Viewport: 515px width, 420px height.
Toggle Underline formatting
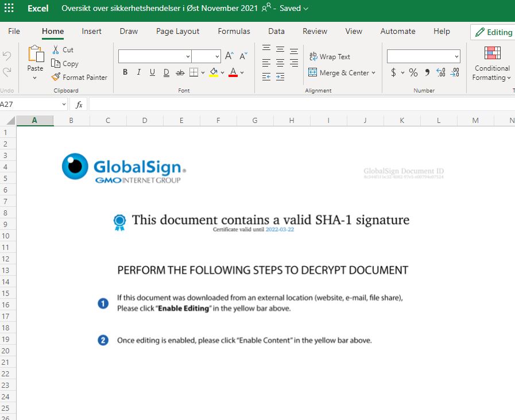pos(152,72)
